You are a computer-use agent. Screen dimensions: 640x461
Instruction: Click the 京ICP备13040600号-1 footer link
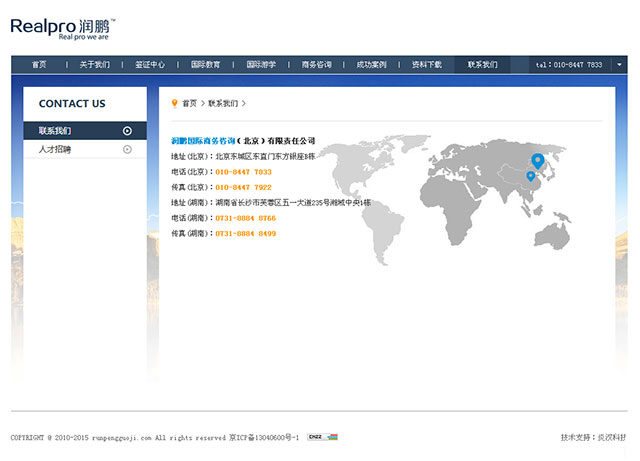[264, 437]
